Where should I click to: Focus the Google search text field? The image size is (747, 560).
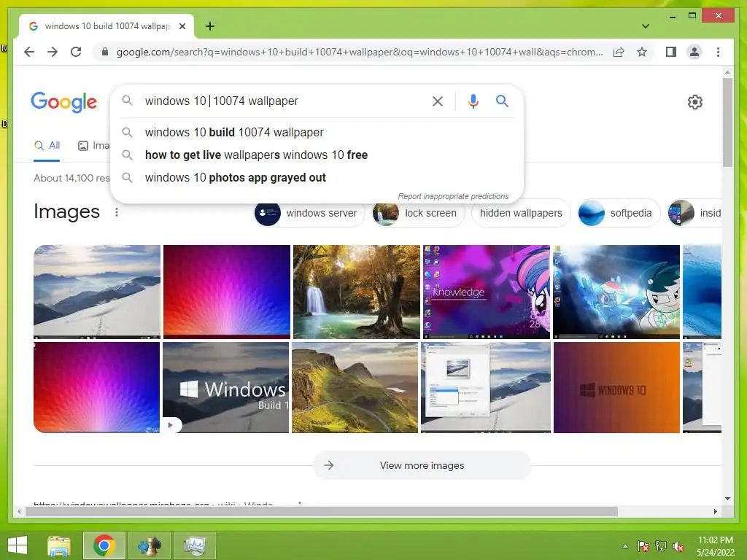(x=284, y=101)
